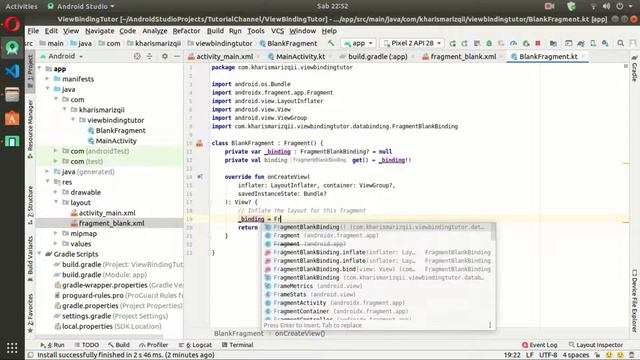Expand the java (generated) folder
The height and width of the screenshot is (360, 640).
pos(48,171)
